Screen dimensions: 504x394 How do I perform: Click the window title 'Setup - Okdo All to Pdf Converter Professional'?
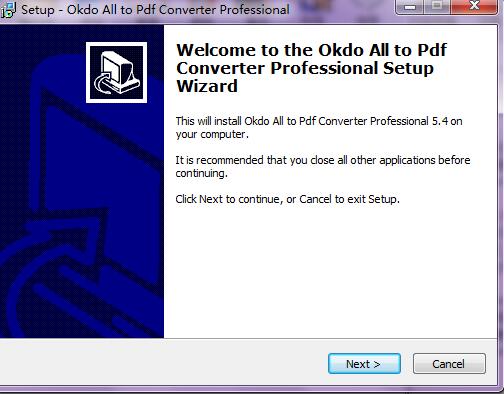155,10
